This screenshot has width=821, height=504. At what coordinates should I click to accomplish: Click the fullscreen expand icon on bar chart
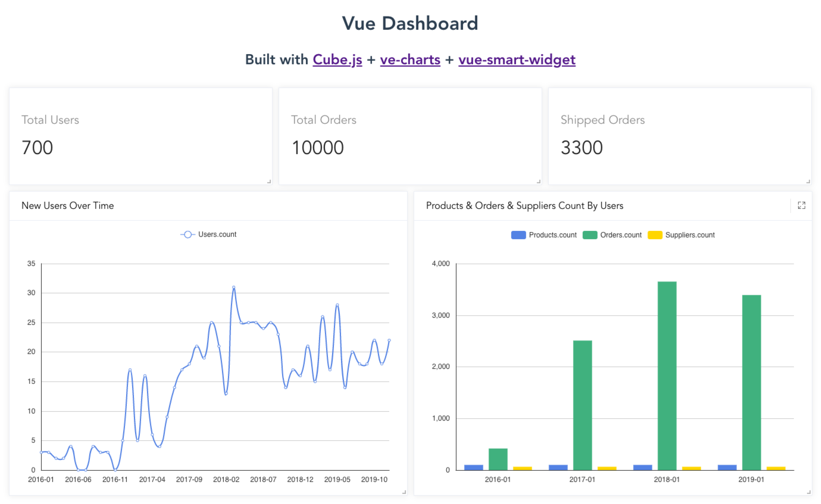[x=801, y=205]
